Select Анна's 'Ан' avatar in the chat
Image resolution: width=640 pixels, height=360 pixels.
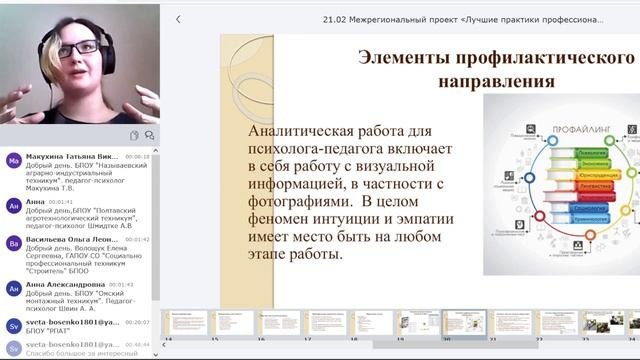coord(13,206)
